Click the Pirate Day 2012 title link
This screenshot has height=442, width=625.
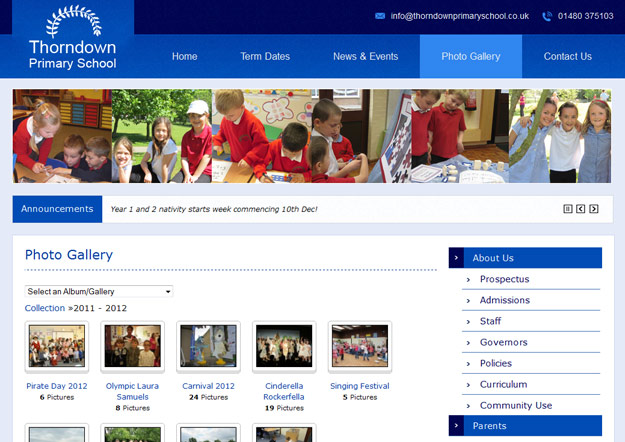click(x=57, y=386)
